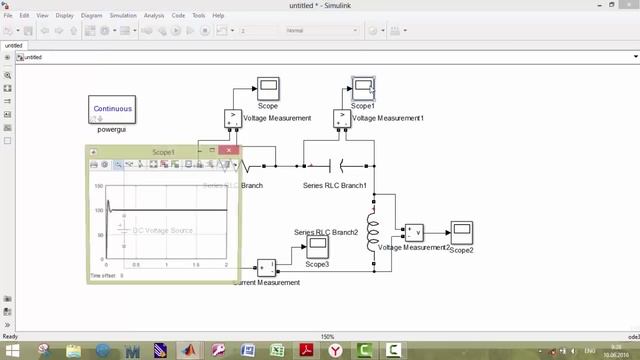Toggle the Model Browser icon beside breadcrumb
Viewport: 640px width, 360px height.
pos(20,58)
